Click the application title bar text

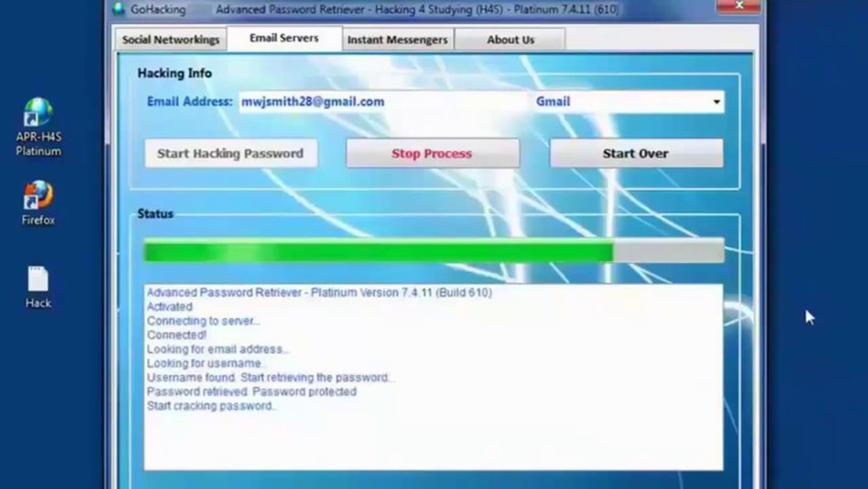tap(416, 9)
